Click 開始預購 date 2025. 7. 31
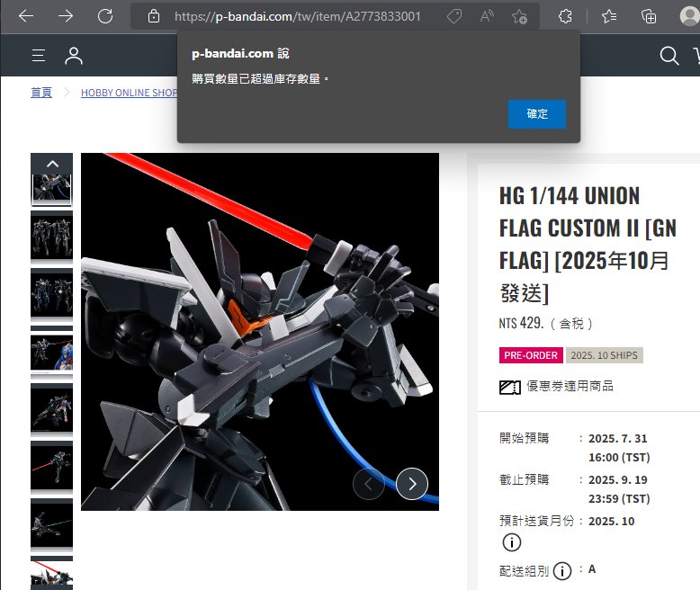 tap(618, 439)
